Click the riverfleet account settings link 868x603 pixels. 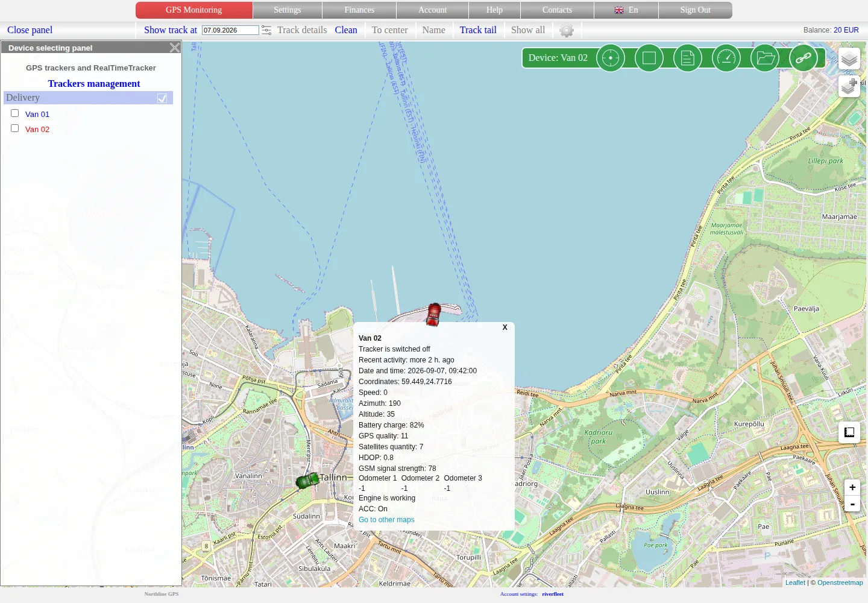[x=553, y=594]
